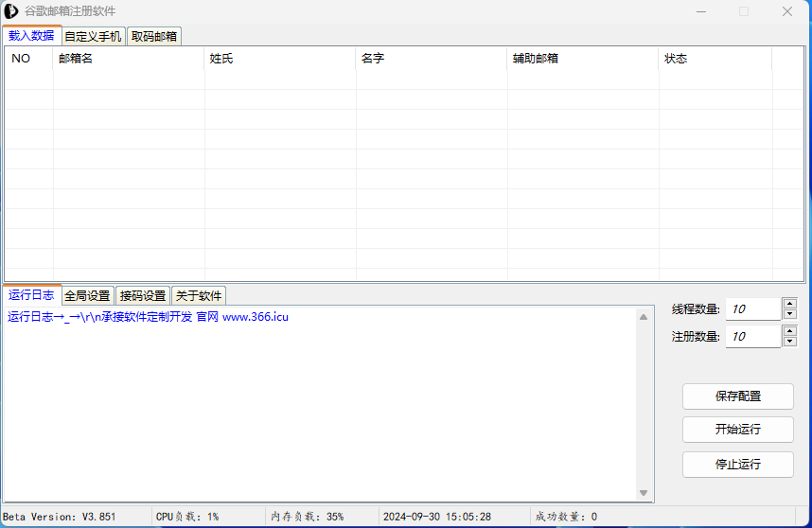Switch to the 接码设置 tab
812x528 pixels.
[143, 296]
